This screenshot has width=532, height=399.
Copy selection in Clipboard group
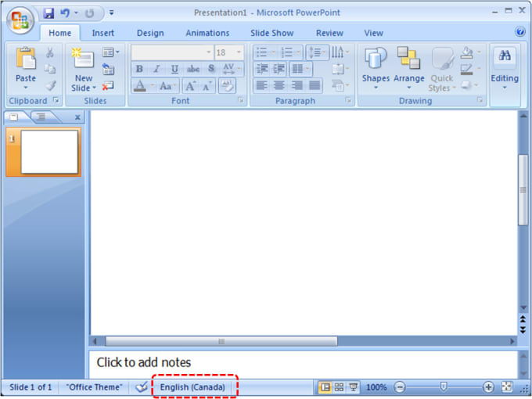50,69
